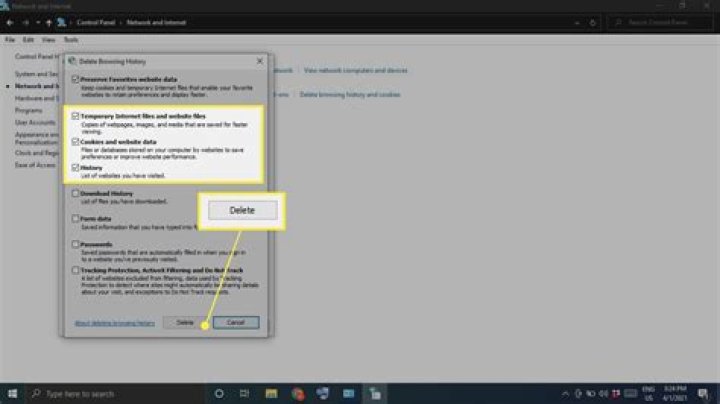Open the recent locations dropdown arrow
This screenshot has width=720, height=404.
point(37,20)
